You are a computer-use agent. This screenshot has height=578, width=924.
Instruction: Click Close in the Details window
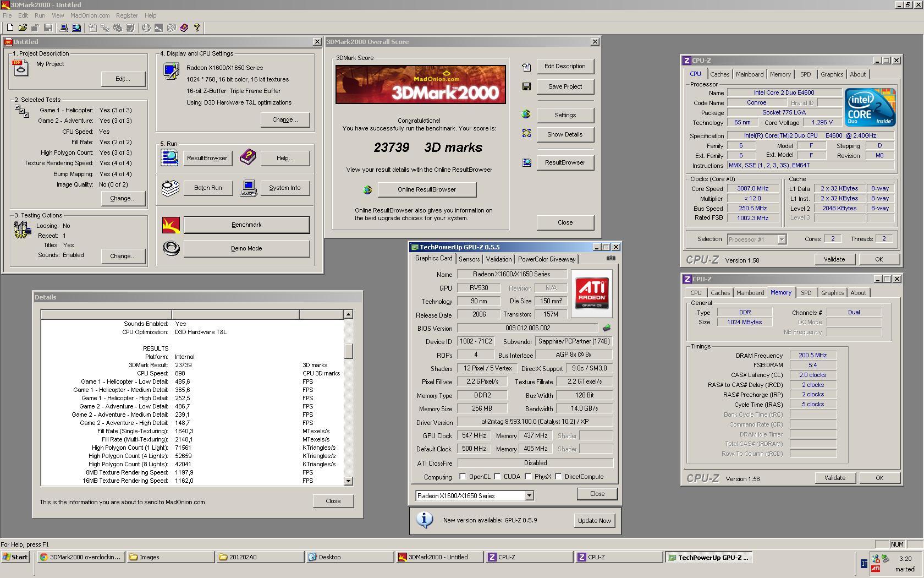(x=333, y=501)
